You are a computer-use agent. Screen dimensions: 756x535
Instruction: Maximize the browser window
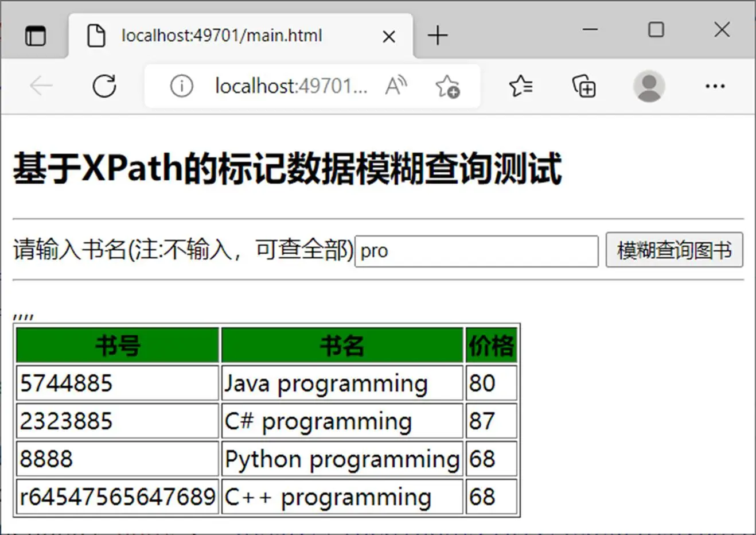click(656, 29)
